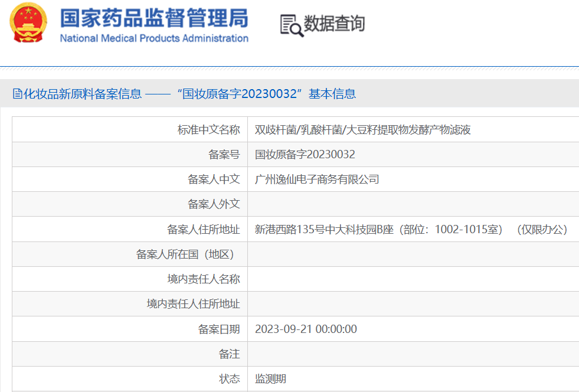Click National Medical Products Administration text
This screenshot has width=579, height=392.
click(154, 38)
